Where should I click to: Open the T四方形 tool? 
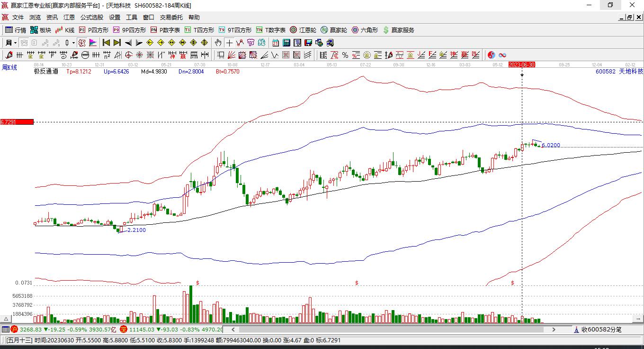[199, 30]
